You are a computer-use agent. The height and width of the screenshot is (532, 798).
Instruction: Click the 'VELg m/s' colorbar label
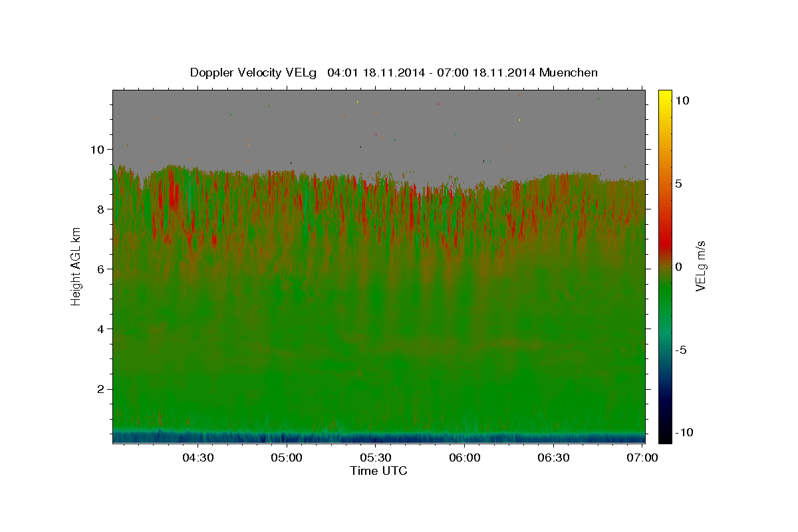coord(700,265)
